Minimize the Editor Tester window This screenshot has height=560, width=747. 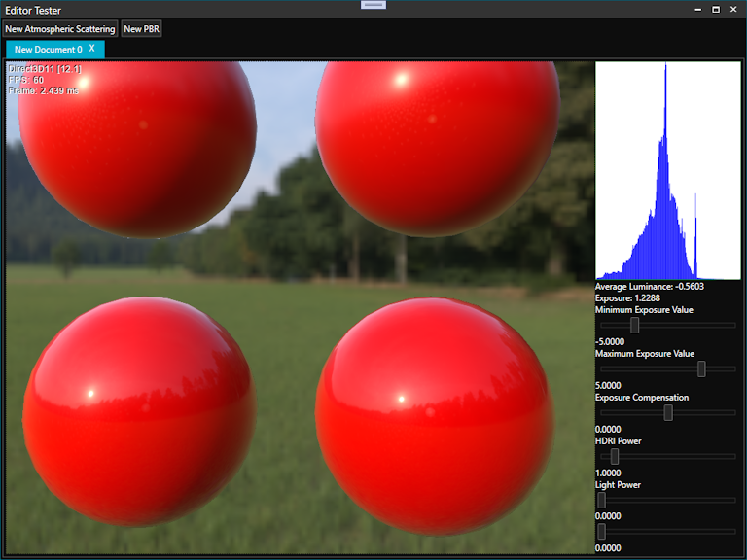click(x=697, y=10)
